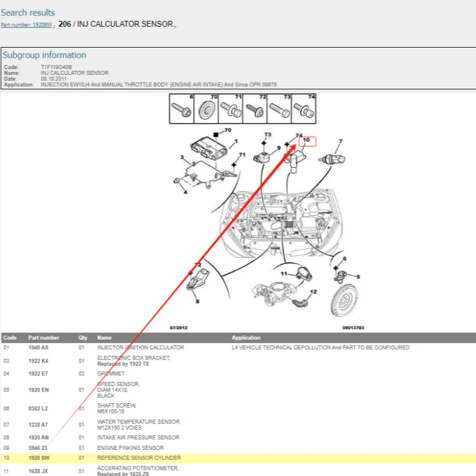Select washer thumbnail numbered 70

(x=206, y=109)
